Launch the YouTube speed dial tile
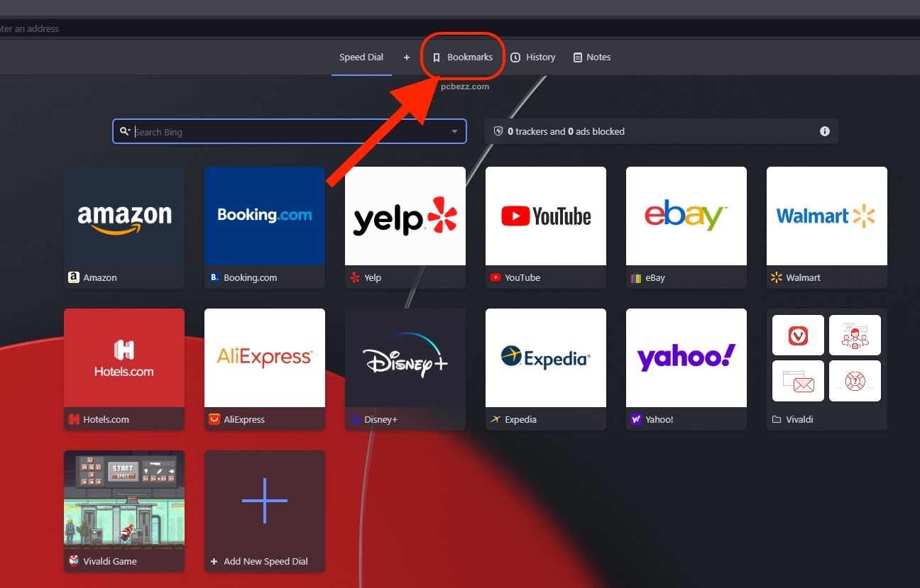 pos(546,216)
